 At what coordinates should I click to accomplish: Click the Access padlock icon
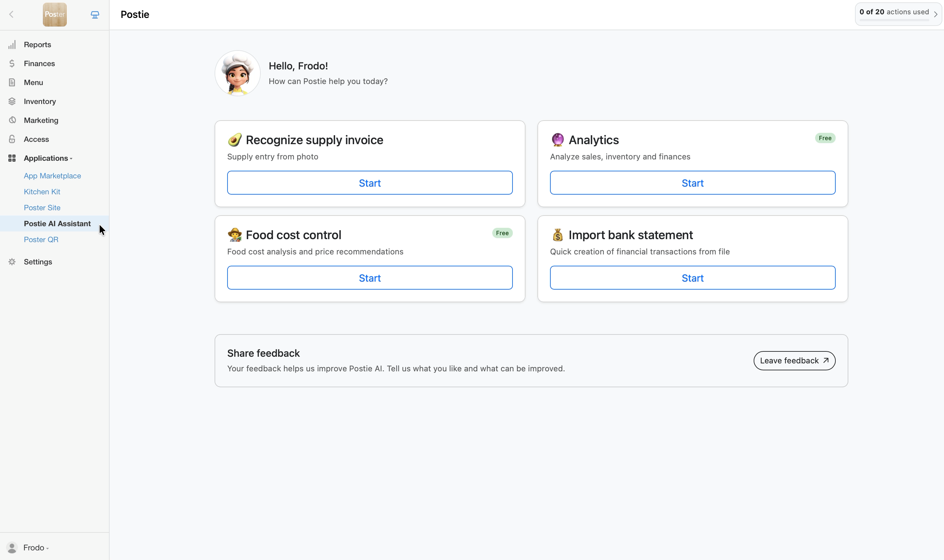coord(12,139)
